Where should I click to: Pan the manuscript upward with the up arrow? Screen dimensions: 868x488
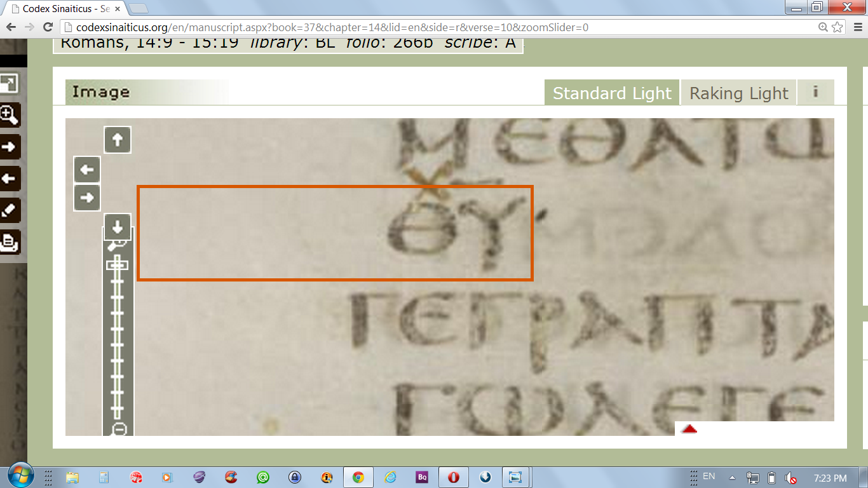click(118, 139)
